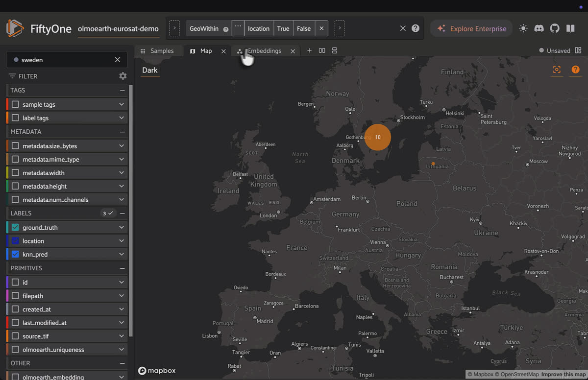This screenshot has height=380, width=588.
Task: Click the location stage parameter
Action: pos(259,28)
